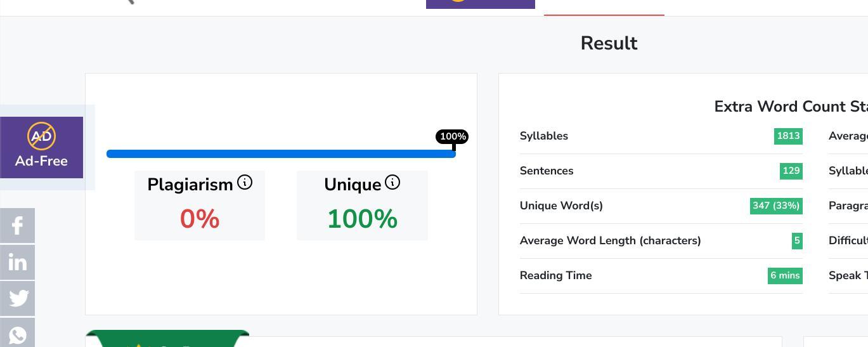Image resolution: width=868 pixels, height=347 pixels.
Task: Select the Syllables count badge 1813
Action: 788,136
